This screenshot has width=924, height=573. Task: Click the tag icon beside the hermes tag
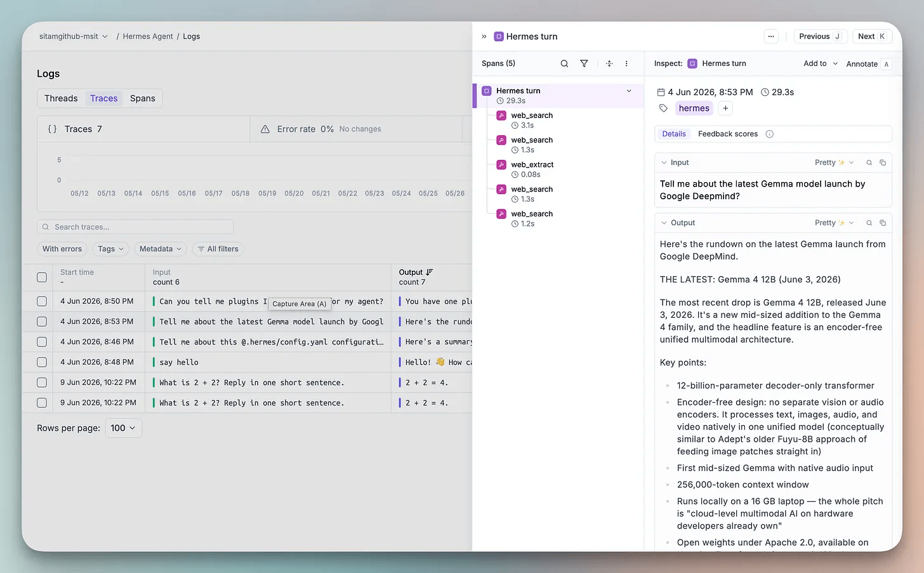[663, 109]
